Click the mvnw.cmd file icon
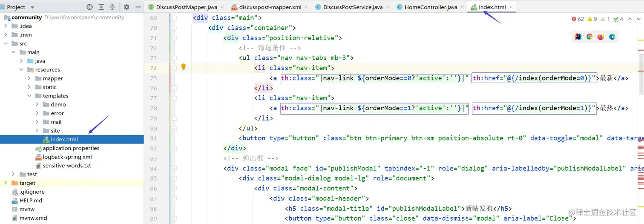The height and width of the screenshot is (224, 644). click(15, 218)
